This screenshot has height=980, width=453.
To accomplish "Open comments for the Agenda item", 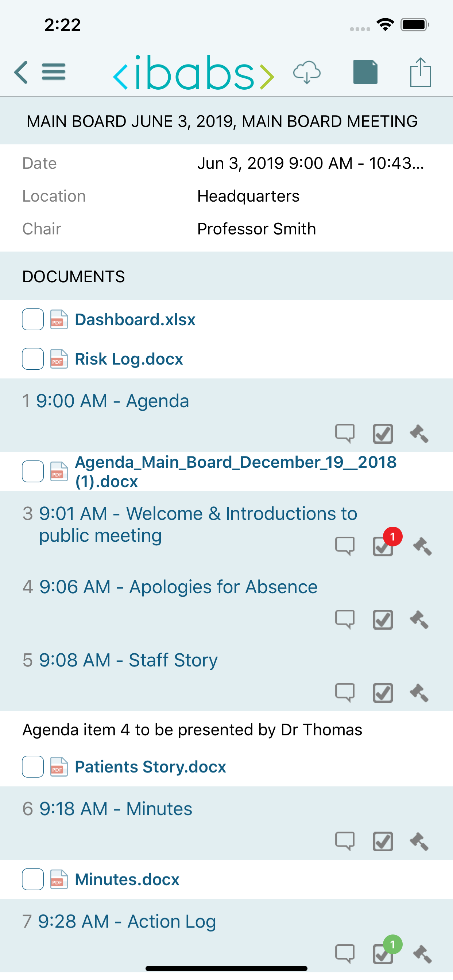I will 345,433.
